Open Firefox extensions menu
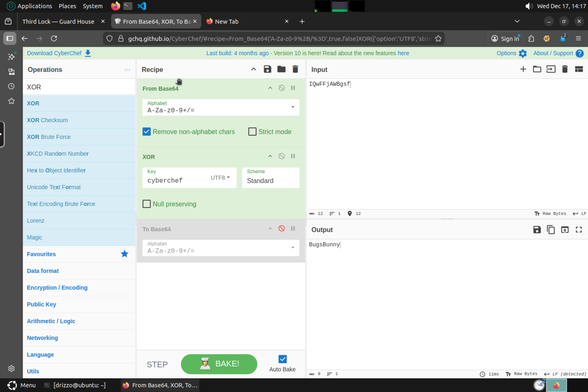Viewport: 588px width, 392px height. point(531,38)
